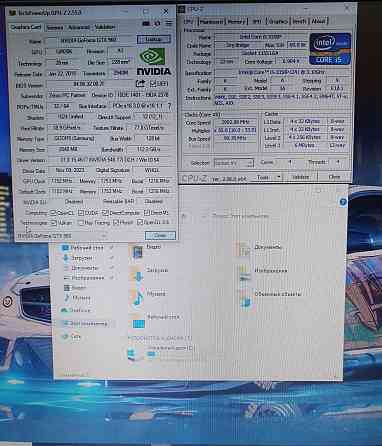Toggle the Vulkan checkbox
This screenshot has height=446, width=382.
(53, 222)
